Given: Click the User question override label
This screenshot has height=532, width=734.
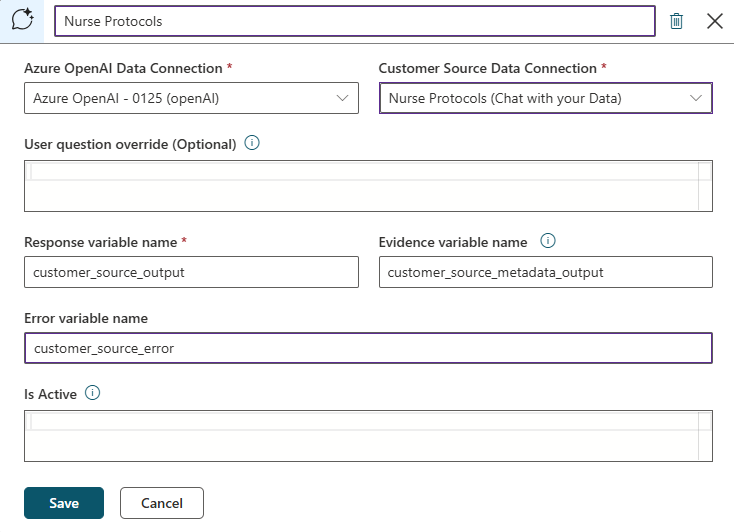Looking at the screenshot, I should (x=130, y=144).
